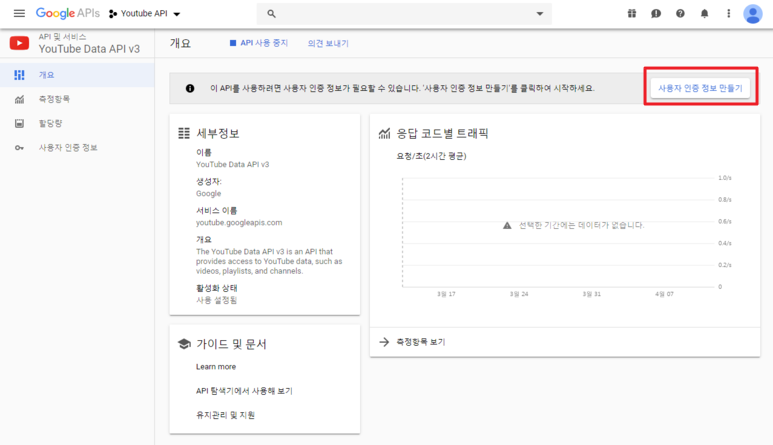Screen dimensions: 773x445
Task: Click the gift box icon
Action: pyautogui.click(x=632, y=14)
